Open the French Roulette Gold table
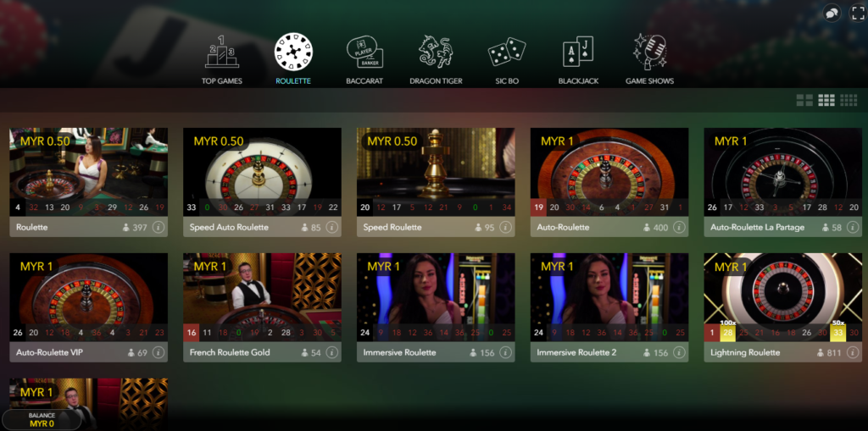 [x=263, y=307]
